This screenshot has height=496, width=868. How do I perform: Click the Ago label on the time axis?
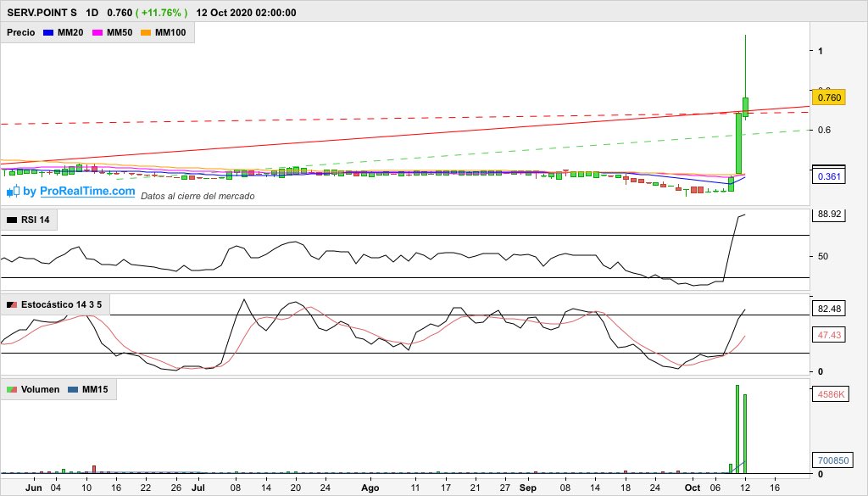pos(370,488)
